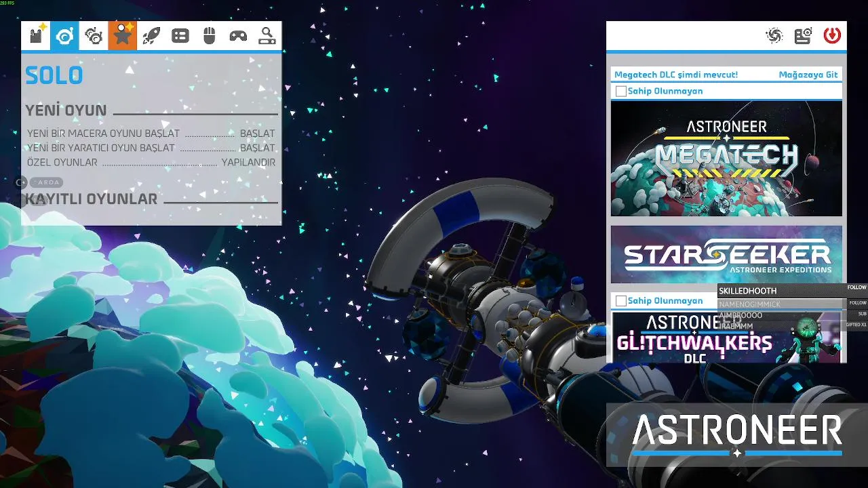Click "YENİ BİR MACERA OYUNU BAŞLAT" label

click(x=104, y=134)
